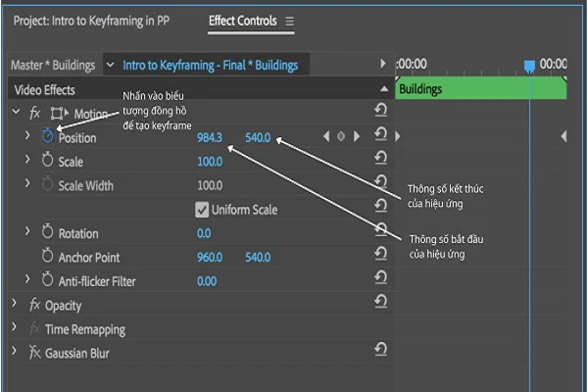Click right-pointing arrow at Position timeline start

(398, 136)
